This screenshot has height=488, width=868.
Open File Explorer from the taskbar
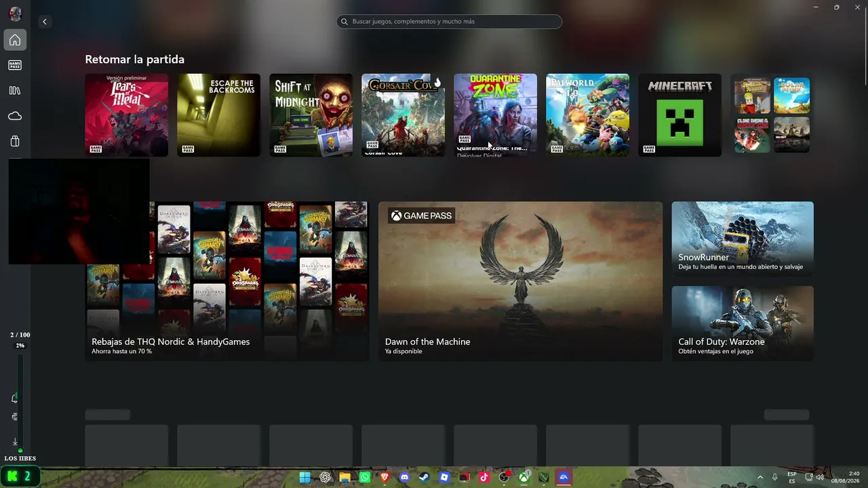345,477
